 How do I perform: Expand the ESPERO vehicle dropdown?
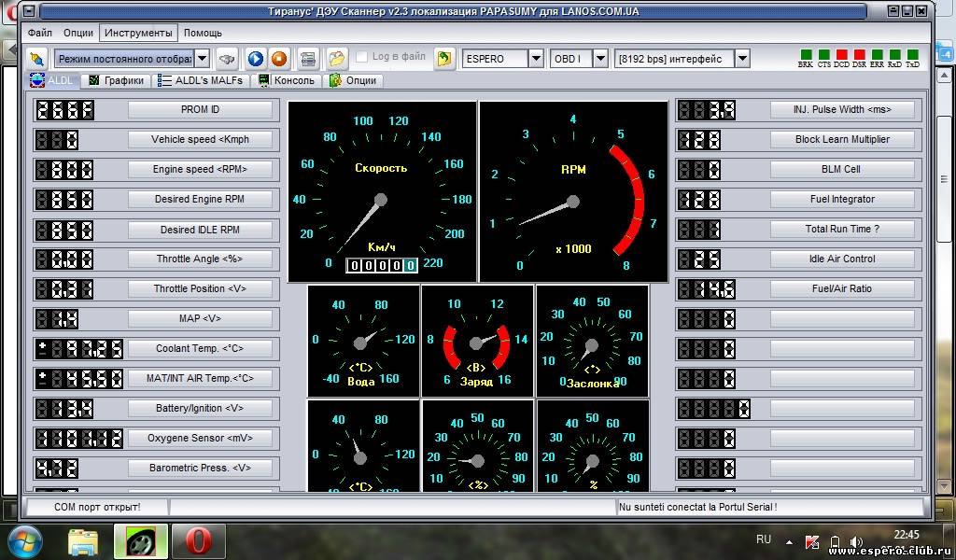pos(536,59)
